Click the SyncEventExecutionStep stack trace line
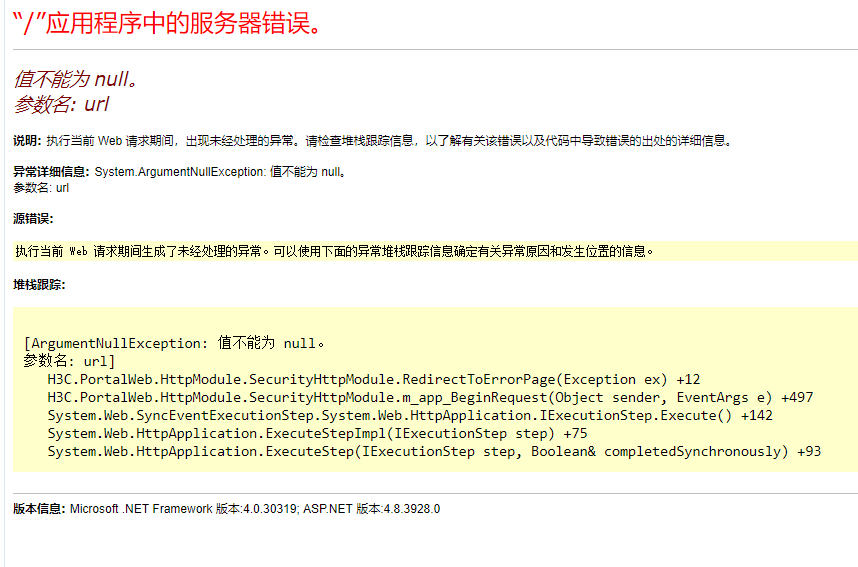The image size is (858, 567). pyautogui.click(x=409, y=415)
